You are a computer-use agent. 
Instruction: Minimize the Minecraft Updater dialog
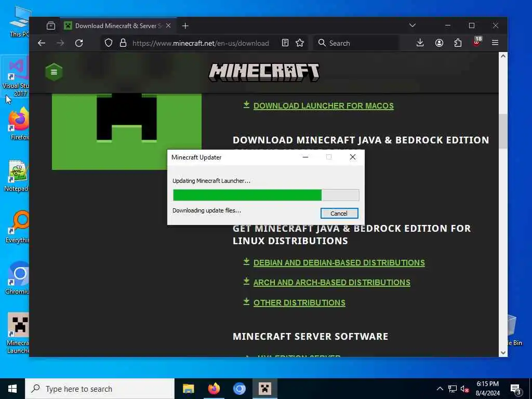click(305, 157)
